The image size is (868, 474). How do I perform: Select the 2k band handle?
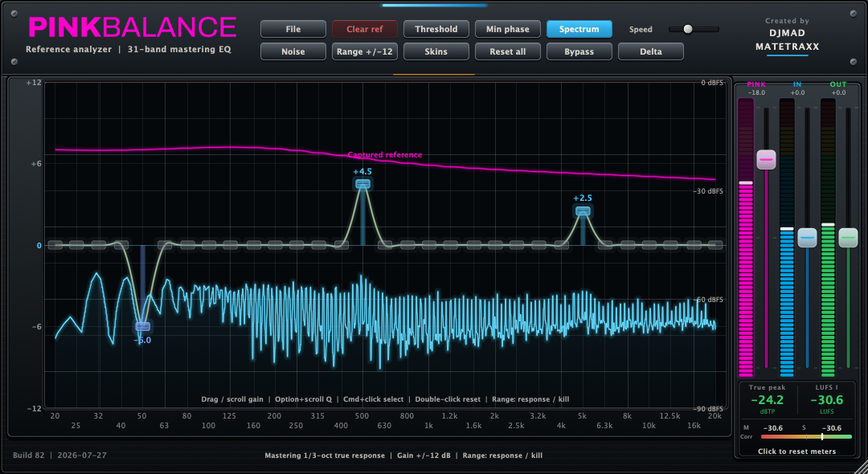tap(495, 245)
